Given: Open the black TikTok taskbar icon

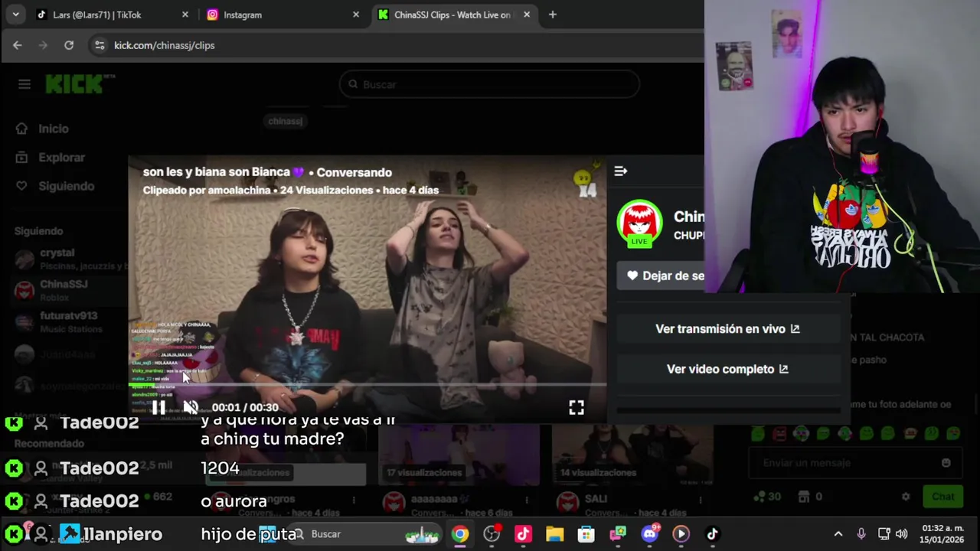Looking at the screenshot, I should click(712, 534).
